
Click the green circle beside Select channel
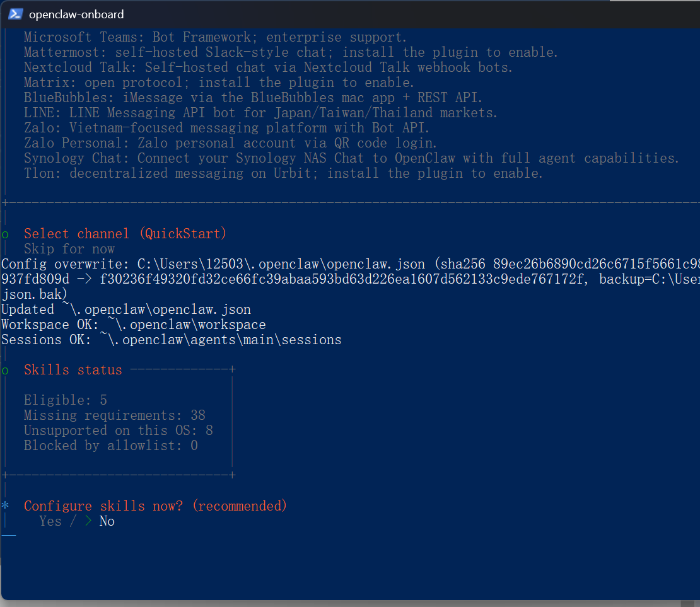(x=5, y=234)
